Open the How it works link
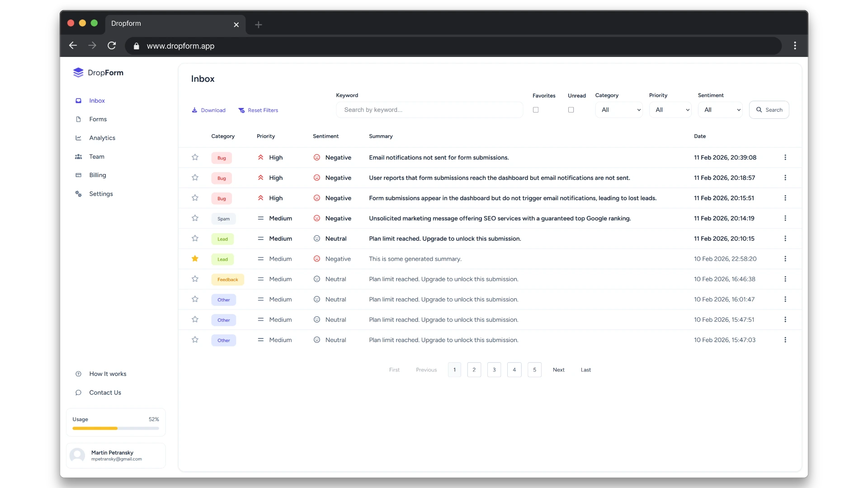868x488 pixels. pos(108,374)
